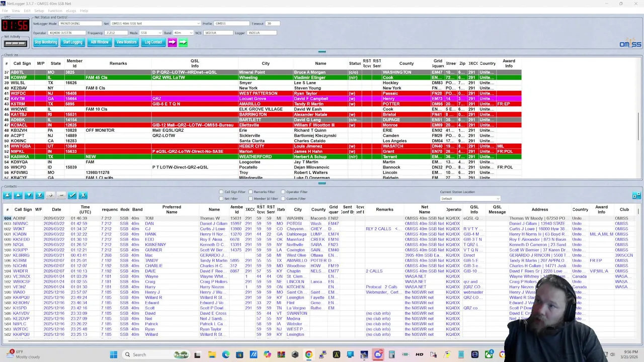644x362 pixels.
Task: Enable the Net Filter checkbox
Action: pos(221,198)
